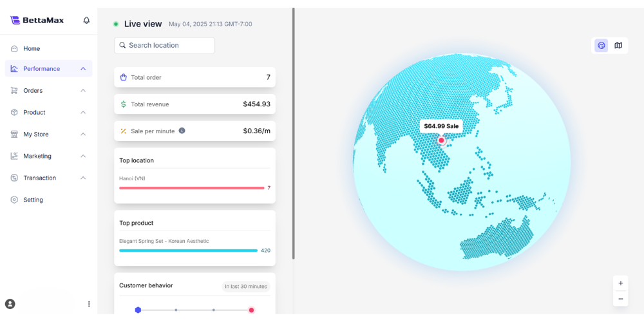Expand the Orders menu chevron
Image resolution: width=644 pixels, height=322 pixels.
tap(83, 90)
